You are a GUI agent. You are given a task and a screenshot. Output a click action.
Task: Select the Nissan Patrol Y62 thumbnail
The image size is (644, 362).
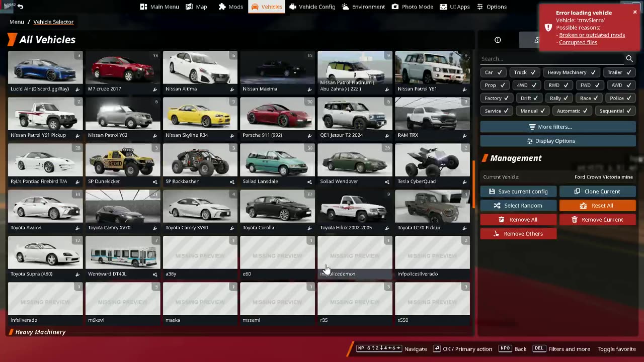pos(123,114)
